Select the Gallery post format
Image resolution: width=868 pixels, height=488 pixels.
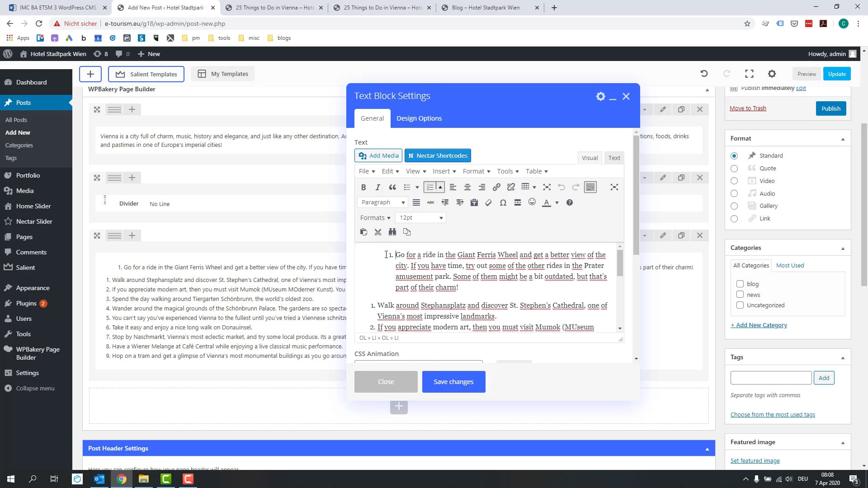pos(734,206)
